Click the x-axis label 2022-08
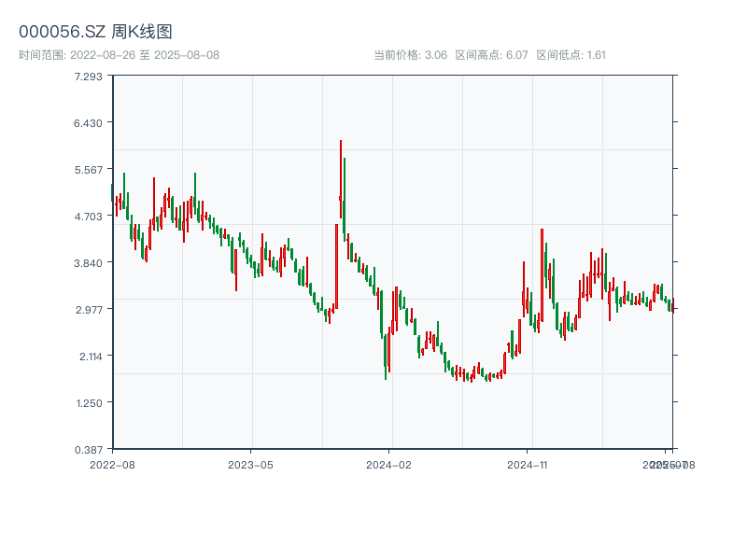The height and width of the screenshot is (560, 747). (112, 465)
